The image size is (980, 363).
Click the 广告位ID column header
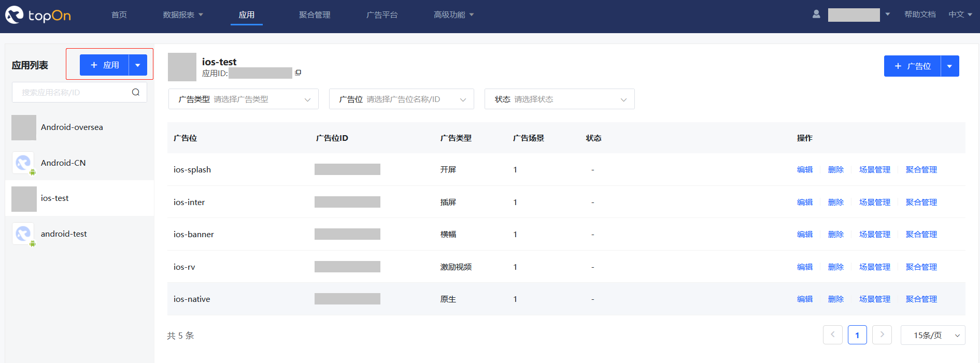[x=332, y=138]
